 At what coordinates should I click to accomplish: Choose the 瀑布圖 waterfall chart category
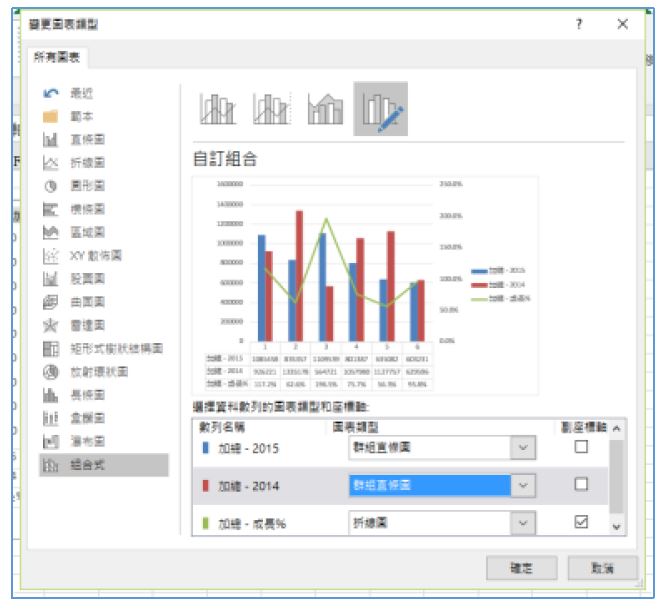pos(87,441)
